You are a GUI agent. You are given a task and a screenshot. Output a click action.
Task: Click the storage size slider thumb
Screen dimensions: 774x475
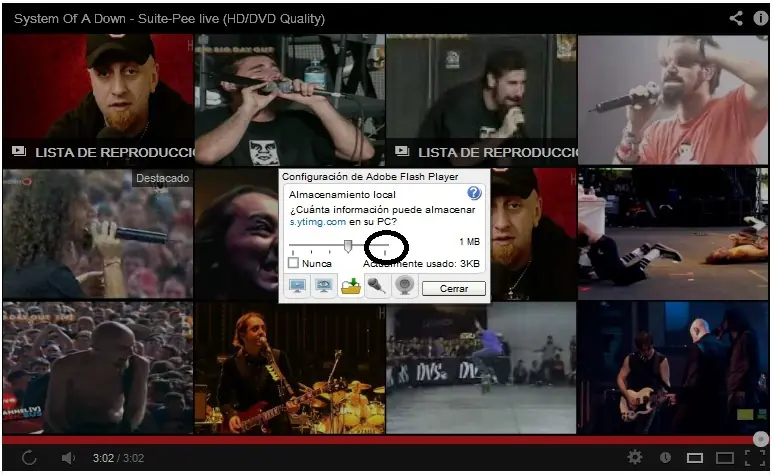[348, 246]
